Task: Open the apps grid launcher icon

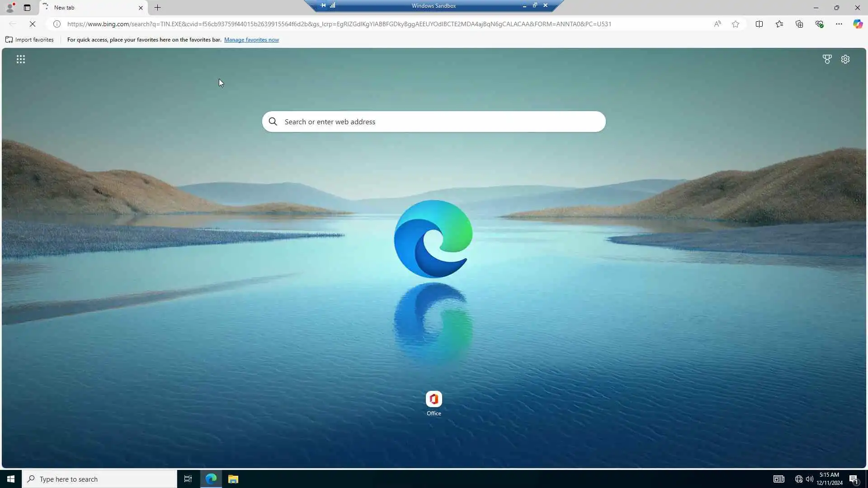Action: click(21, 59)
